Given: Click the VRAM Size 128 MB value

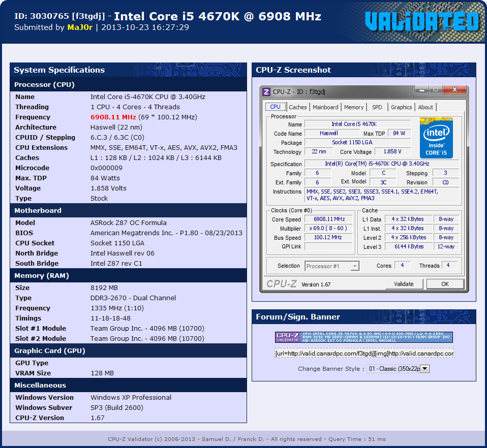Looking at the screenshot, I should point(102,373).
